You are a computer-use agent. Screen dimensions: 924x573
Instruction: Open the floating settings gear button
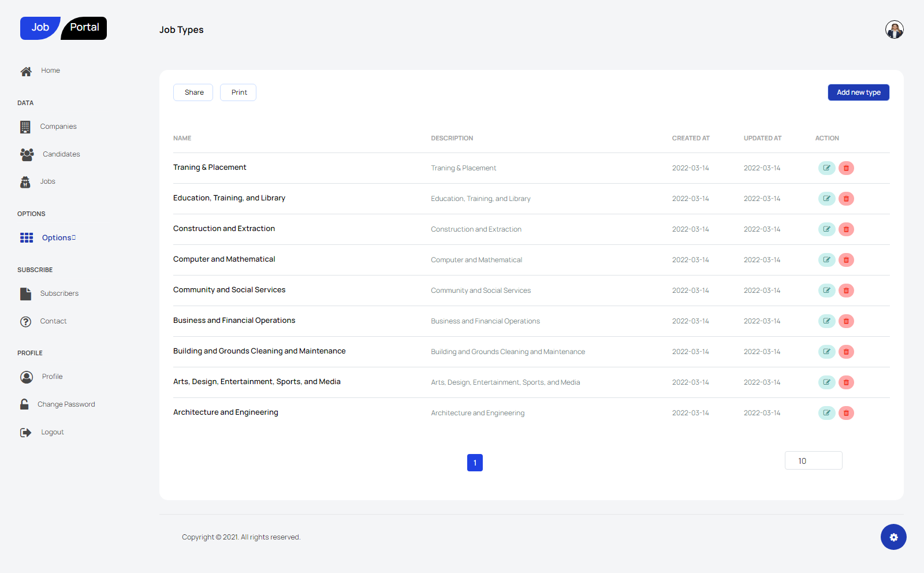[893, 537]
